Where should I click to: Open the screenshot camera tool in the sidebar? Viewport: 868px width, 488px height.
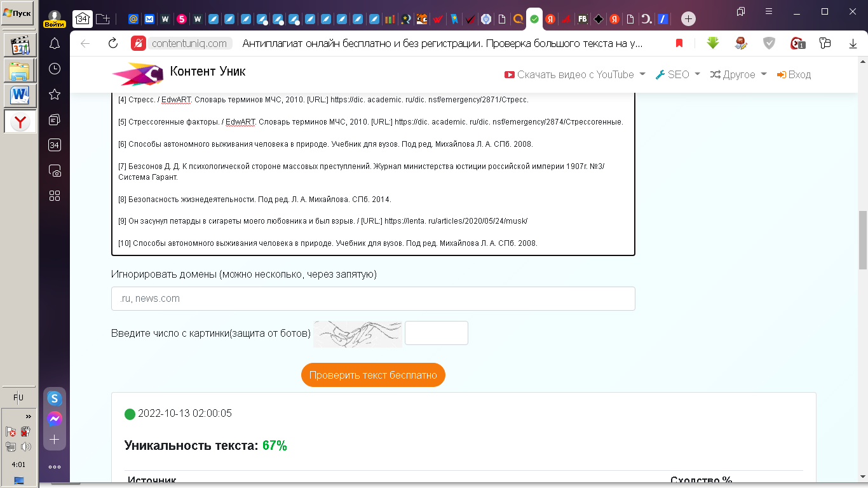click(x=55, y=170)
